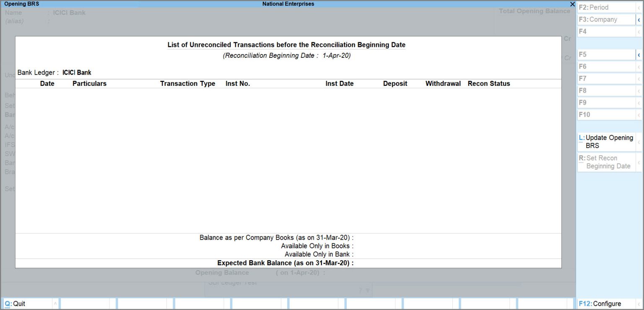Click the Date column header
Viewport: 644px width, 310px height.
[x=47, y=84]
